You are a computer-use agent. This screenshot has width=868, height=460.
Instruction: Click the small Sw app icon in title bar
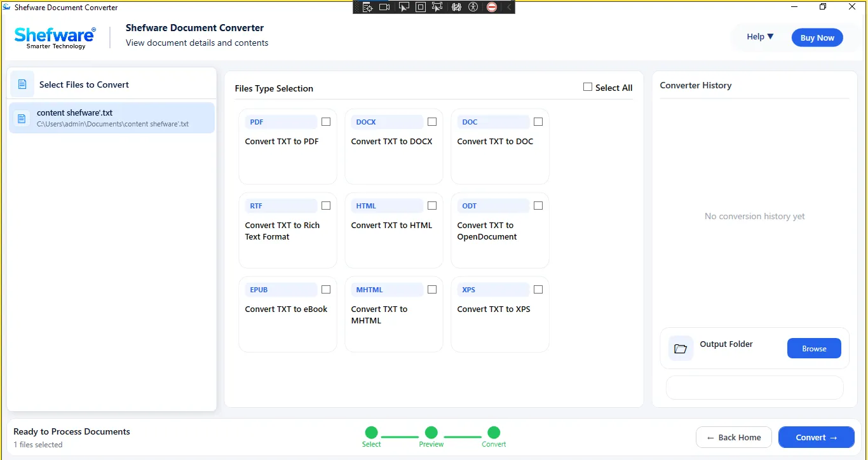tap(6, 7)
